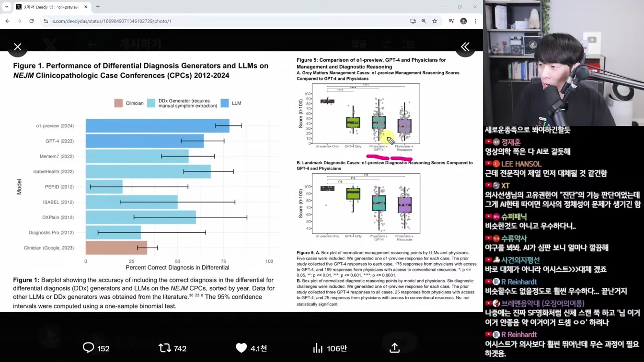Screen dimensions: 644x362
Task: Open media control icon in toolbar
Action: pos(451,21)
